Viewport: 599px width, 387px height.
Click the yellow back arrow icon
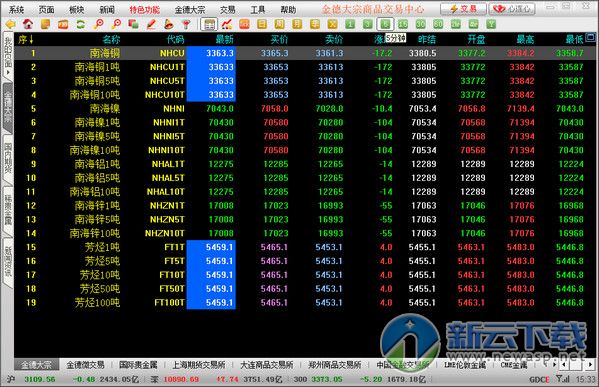10,24
